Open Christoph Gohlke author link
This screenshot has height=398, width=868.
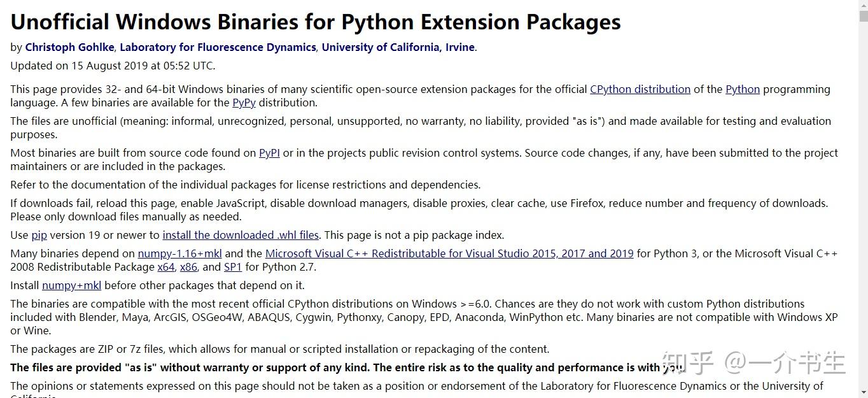(x=69, y=47)
